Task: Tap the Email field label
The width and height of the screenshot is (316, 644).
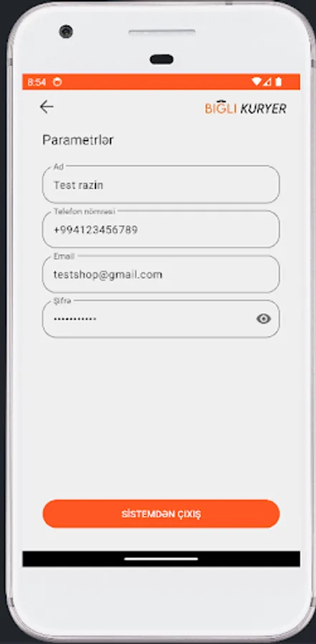Action: tap(64, 256)
